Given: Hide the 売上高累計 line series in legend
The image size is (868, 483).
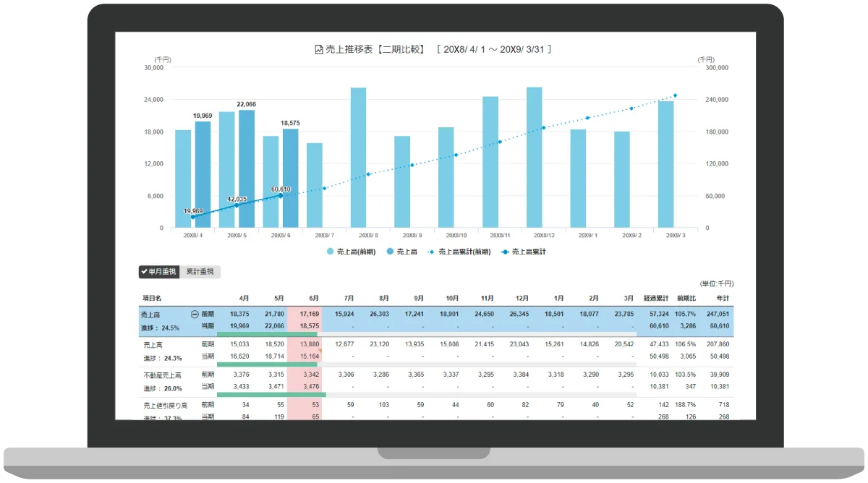Looking at the screenshot, I should coord(522,252).
